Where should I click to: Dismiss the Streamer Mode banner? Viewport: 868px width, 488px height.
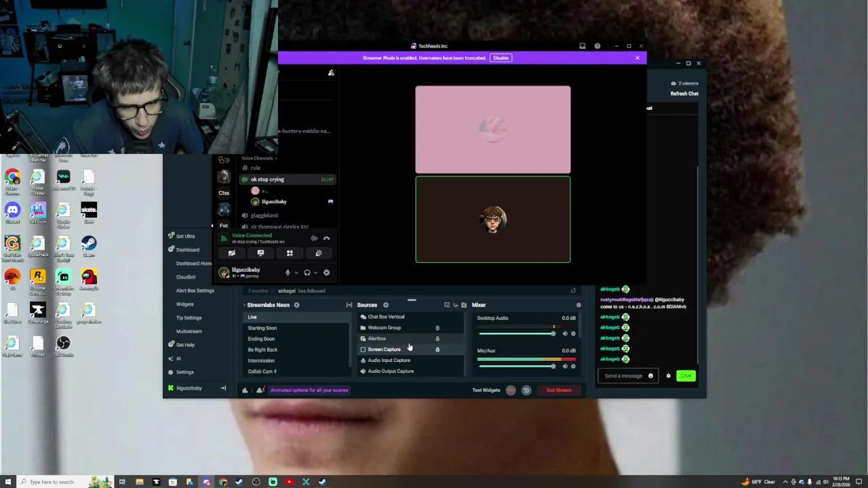pos(637,58)
